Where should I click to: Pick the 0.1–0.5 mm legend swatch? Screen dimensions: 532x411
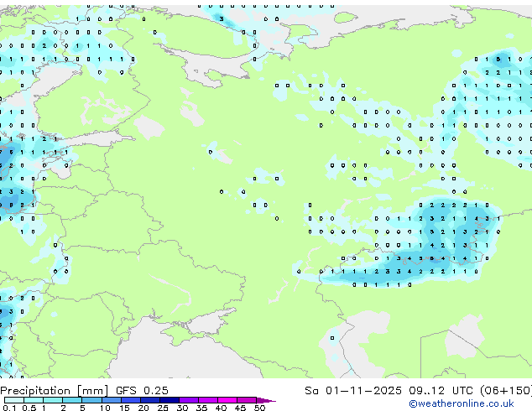point(14,400)
